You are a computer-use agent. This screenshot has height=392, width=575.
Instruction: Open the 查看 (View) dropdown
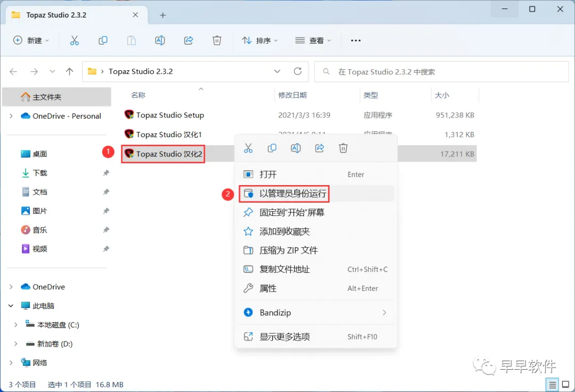[313, 40]
